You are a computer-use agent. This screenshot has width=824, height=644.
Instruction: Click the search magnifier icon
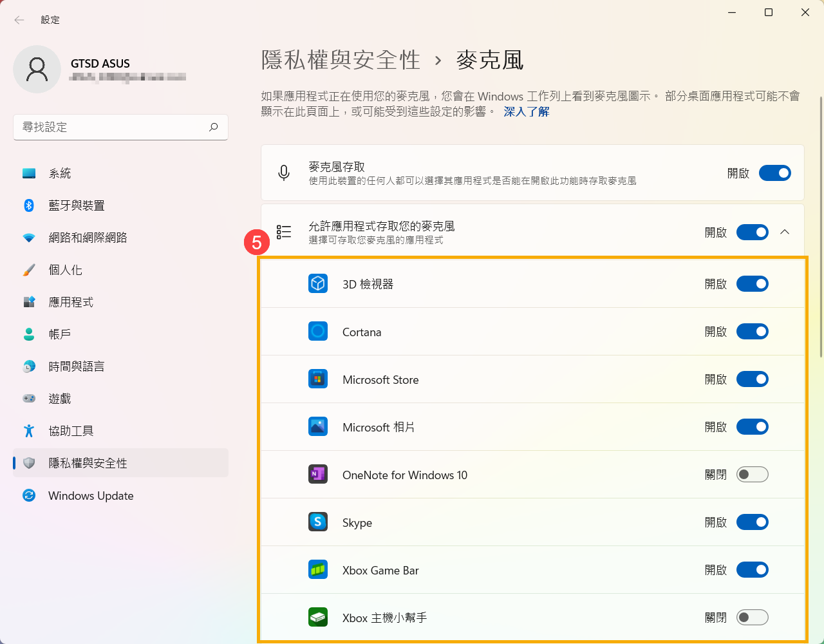pos(214,127)
